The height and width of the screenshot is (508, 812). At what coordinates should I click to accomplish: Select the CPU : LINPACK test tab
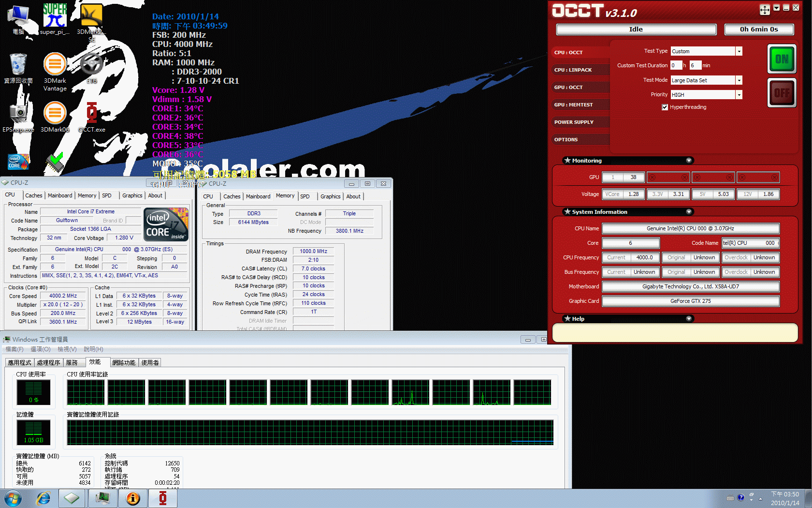pyautogui.click(x=581, y=70)
